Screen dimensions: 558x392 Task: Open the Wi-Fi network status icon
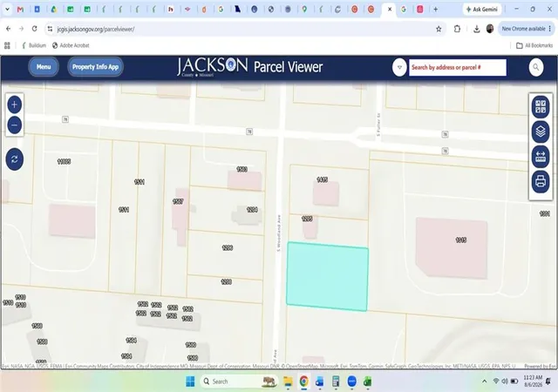pos(496,382)
